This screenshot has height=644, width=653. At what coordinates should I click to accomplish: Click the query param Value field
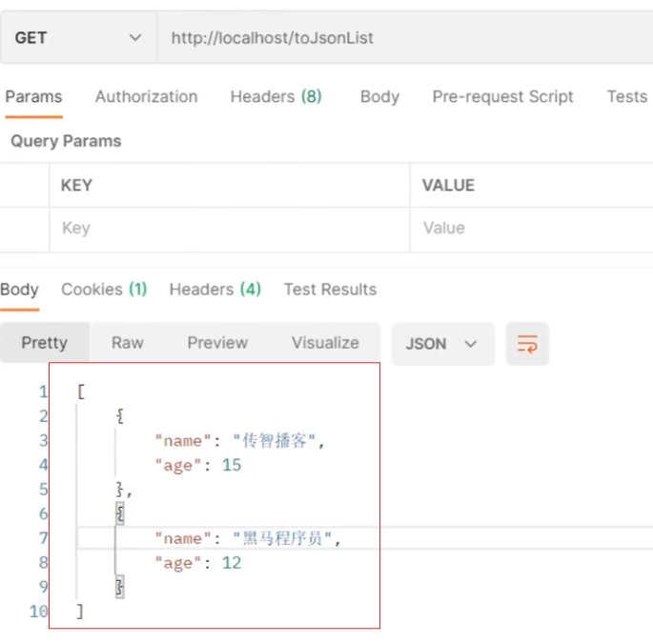click(529, 229)
